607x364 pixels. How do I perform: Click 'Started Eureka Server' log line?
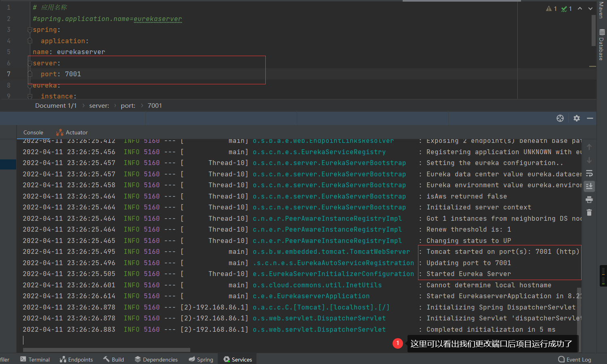click(x=468, y=274)
